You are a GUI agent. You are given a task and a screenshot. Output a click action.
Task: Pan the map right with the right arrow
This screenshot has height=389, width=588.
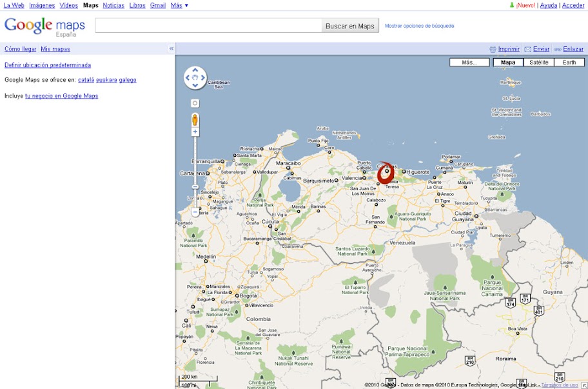click(x=203, y=77)
